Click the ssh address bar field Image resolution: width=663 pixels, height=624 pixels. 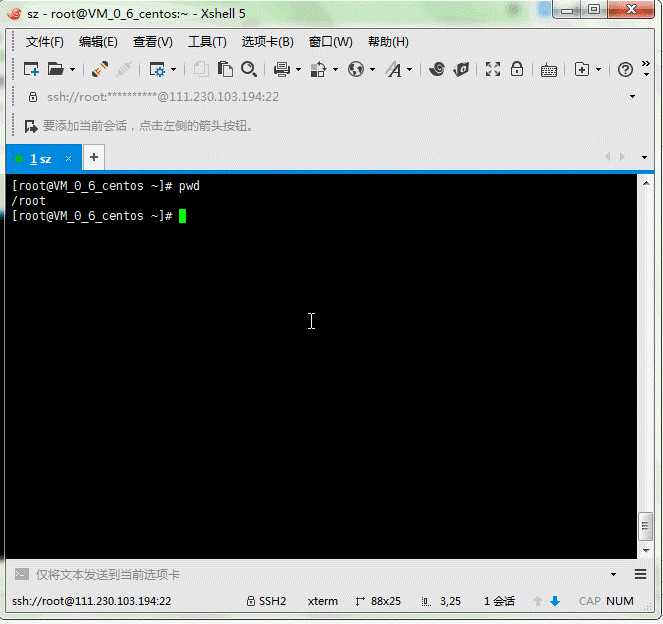pyautogui.click(x=330, y=97)
